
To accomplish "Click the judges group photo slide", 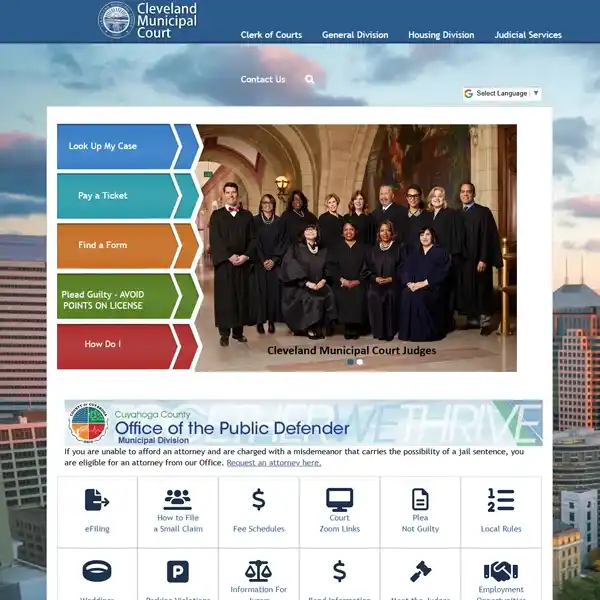I will (x=356, y=248).
